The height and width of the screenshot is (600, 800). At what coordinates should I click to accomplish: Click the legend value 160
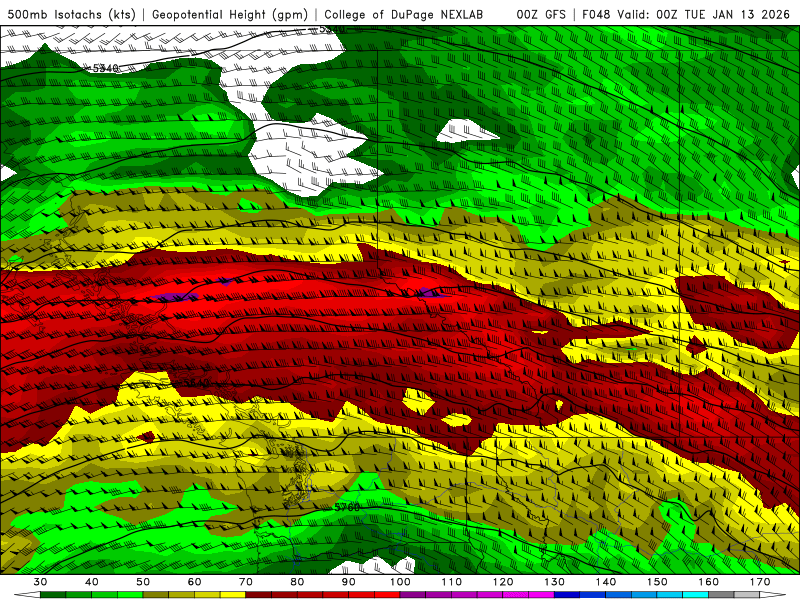tap(709, 582)
